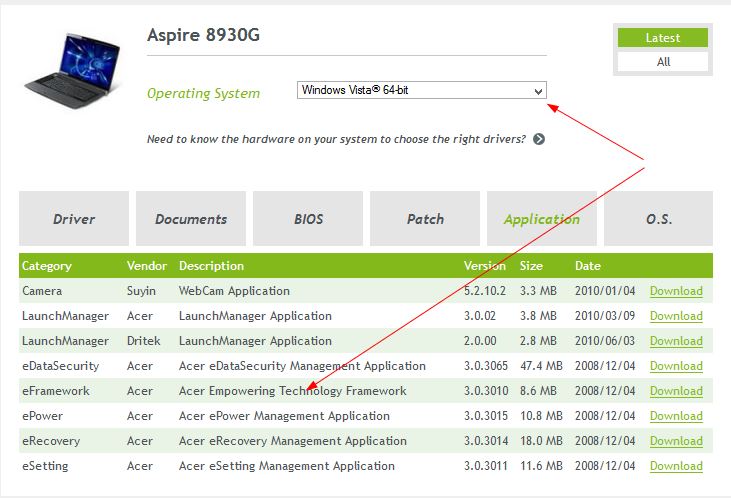Select the eDataSecurity category cell
The height and width of the screenshot is (498, 731).
[x=61, y=366]
